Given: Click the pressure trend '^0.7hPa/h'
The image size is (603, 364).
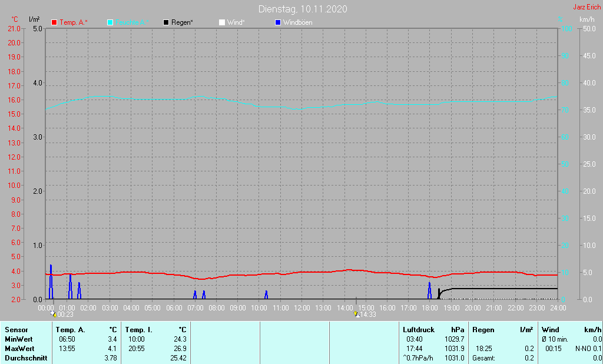Looking at the screenshot, I should pos(418,358).
